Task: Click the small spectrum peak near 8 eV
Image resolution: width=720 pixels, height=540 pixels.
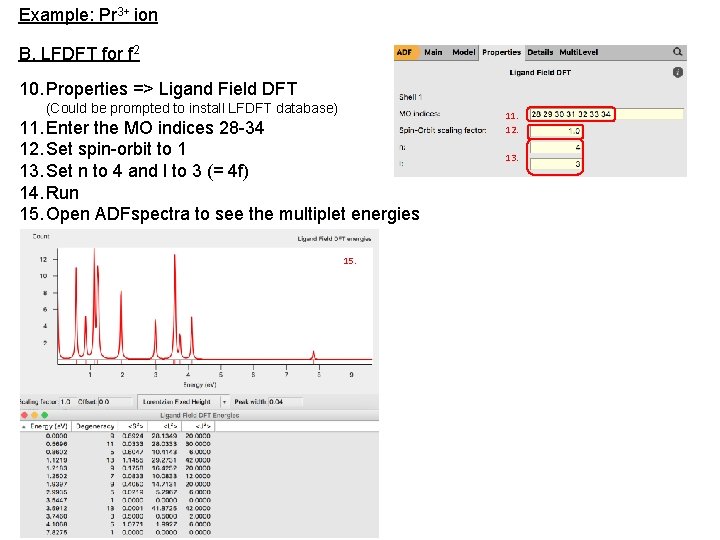Action: click(314, 355)
